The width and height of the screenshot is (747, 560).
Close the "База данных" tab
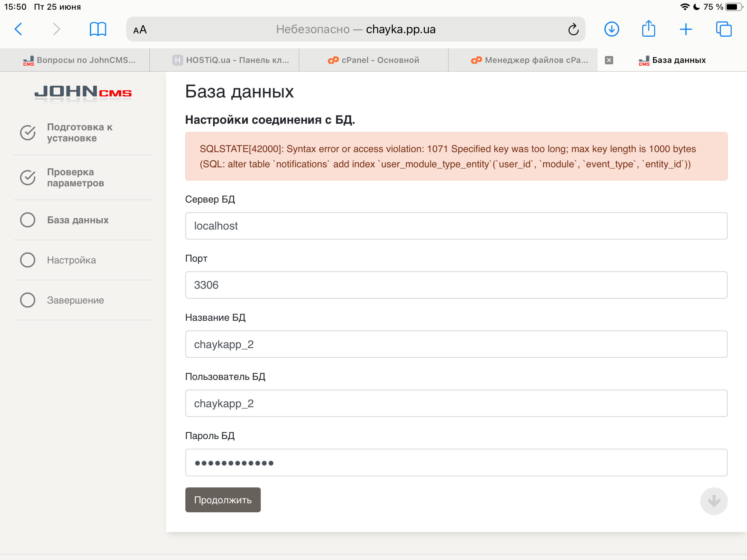(x=609, y=60)
